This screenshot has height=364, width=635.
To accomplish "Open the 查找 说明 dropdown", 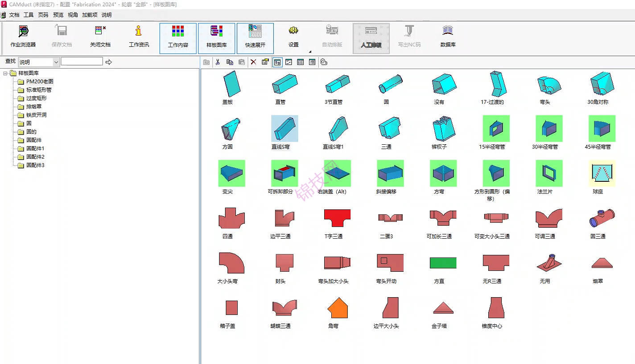I will tap(56, 62).
